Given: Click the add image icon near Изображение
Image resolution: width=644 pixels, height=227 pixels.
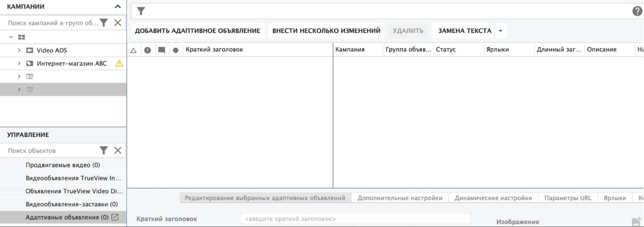Looking at the screenshot, I should click(x=636, y=222).
